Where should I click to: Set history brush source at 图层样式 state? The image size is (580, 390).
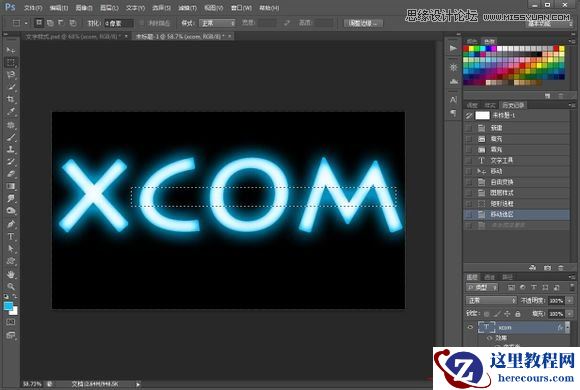pos(469,193)
